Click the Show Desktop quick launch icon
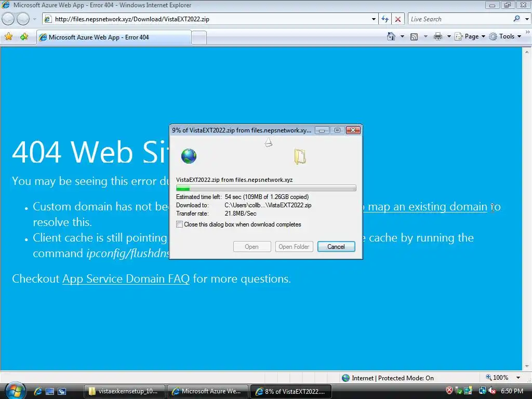This screenshot has height=399, width=532. pyautogui.click(x=50, y=391)
